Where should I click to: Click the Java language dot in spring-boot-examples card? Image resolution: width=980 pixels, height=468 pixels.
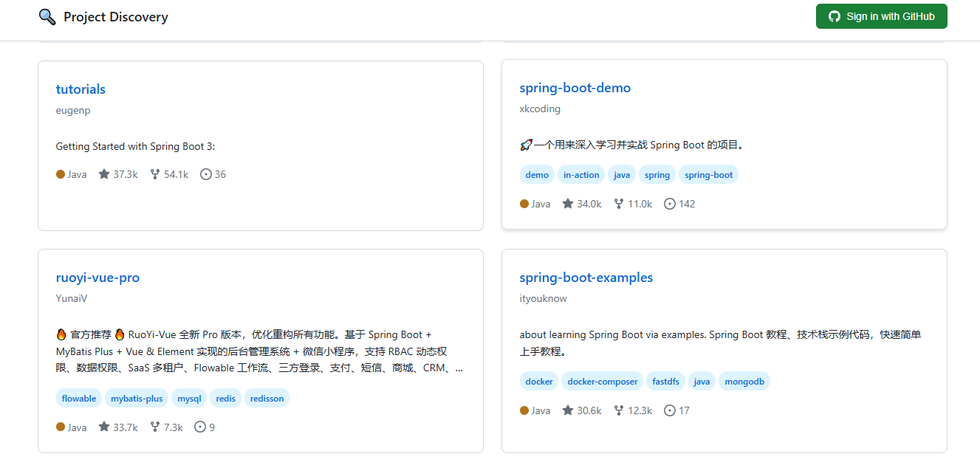tap(524, 410)
